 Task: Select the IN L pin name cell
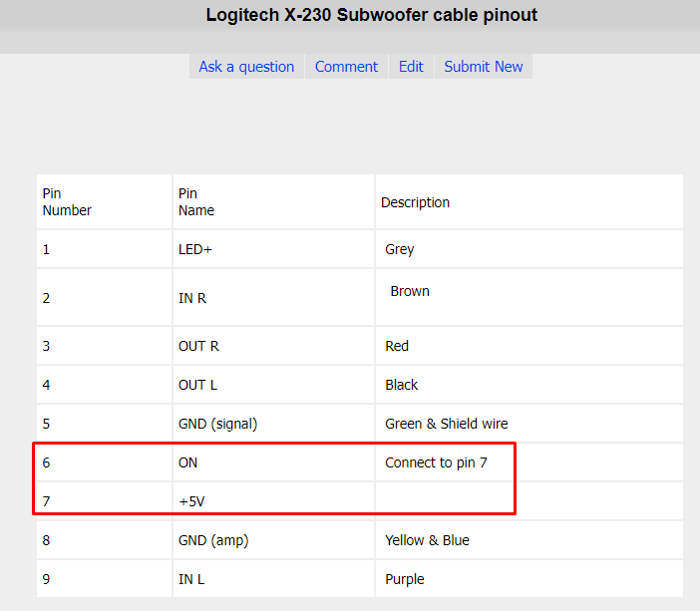[x=273, y=579]
